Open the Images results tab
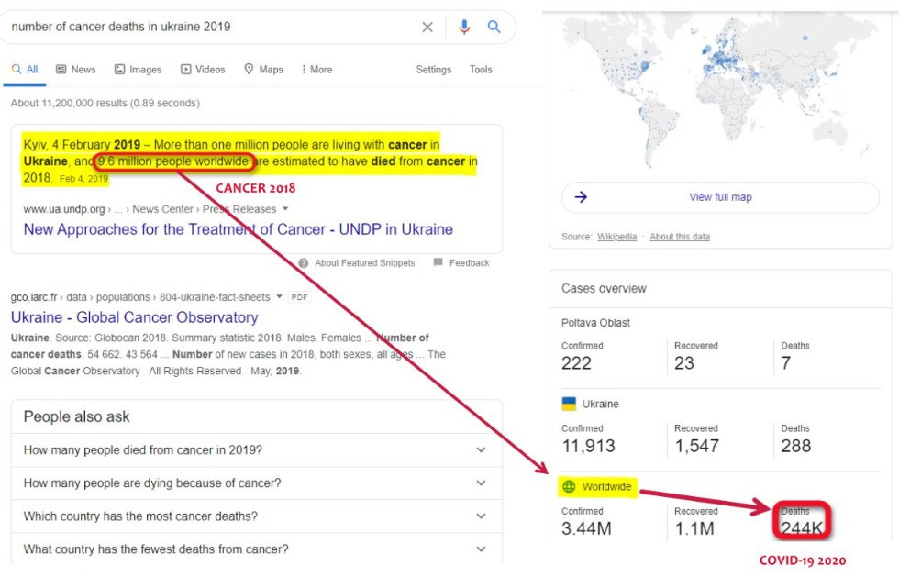The width and height of the screenshot is (899, 588). (138, 70)
